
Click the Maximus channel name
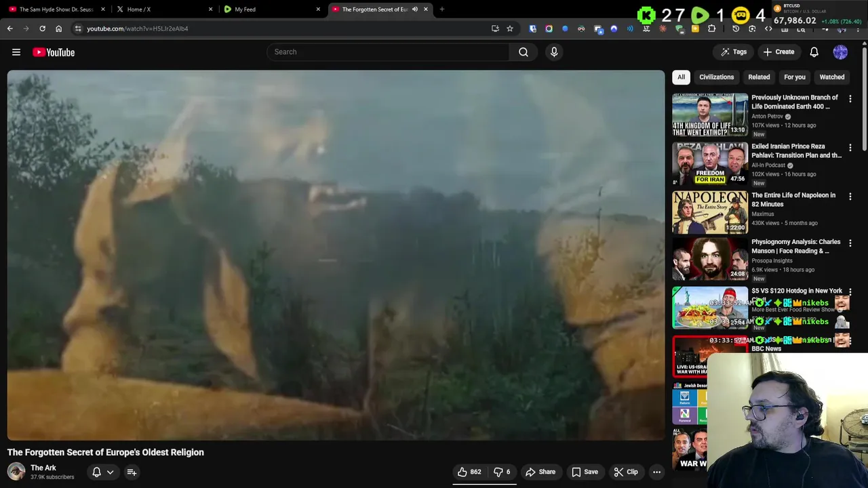coord(762,214)
